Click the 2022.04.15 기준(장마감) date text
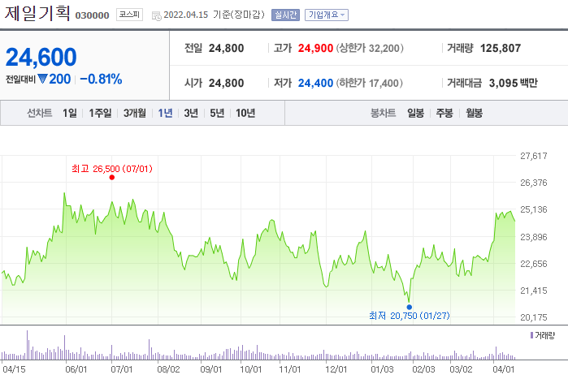The image size is (568, 392). (214, 15)
